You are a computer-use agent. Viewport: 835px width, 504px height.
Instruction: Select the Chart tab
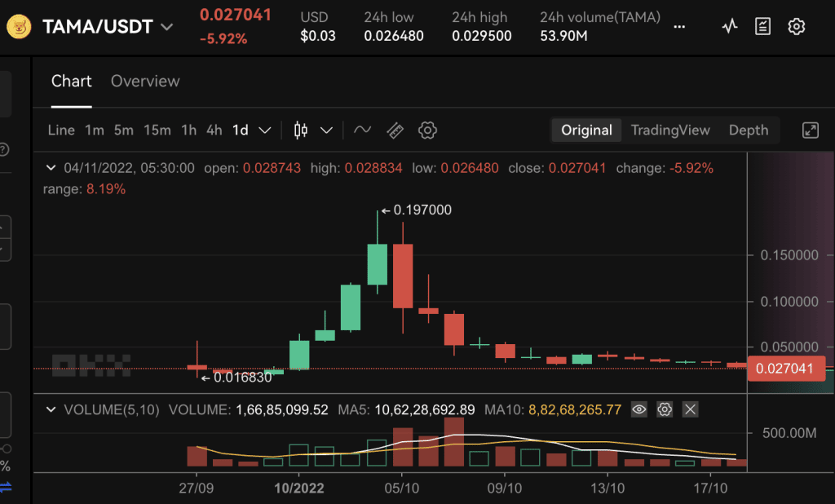click(71, 82)
